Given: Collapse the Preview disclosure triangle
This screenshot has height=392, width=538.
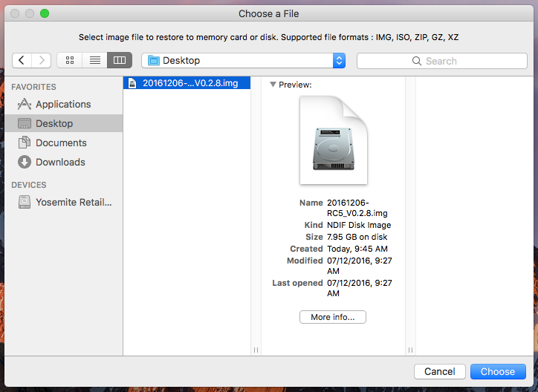Looking at the screenshot, I should pos(273,85).
